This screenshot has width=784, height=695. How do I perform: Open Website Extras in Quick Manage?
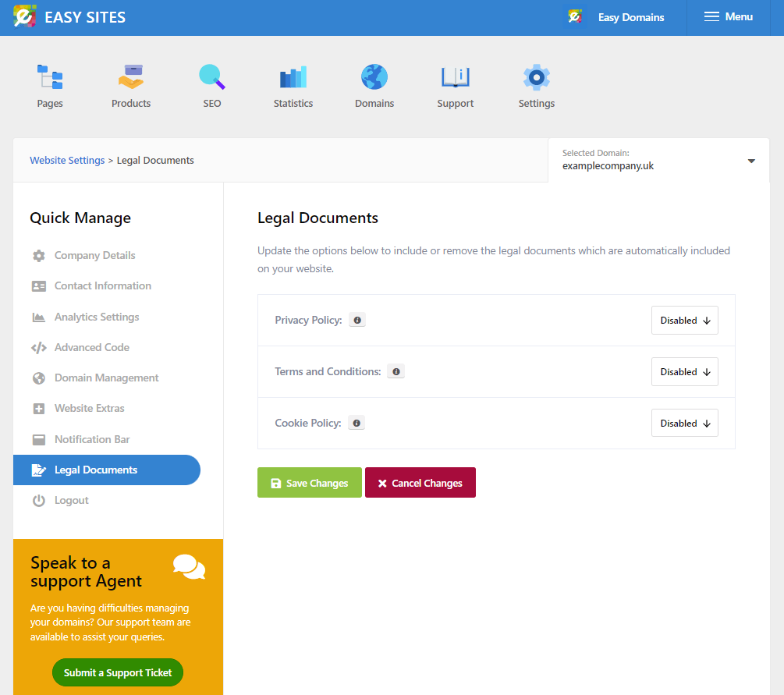tap(90, 409)
